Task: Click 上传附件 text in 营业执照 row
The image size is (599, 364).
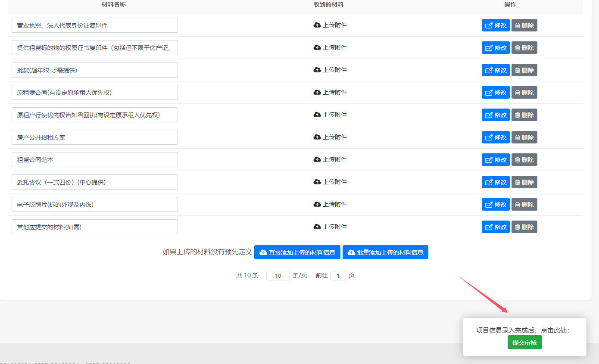Action: click(335, 25)
